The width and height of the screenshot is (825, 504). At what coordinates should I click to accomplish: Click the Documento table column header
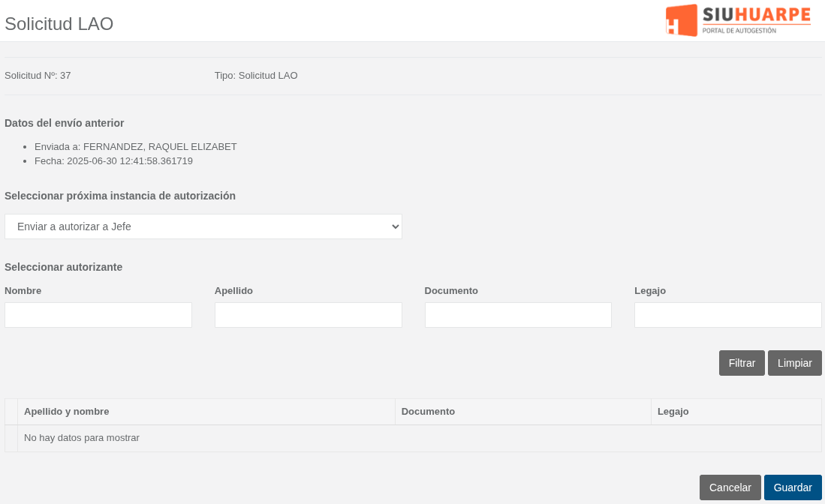(x=428, y=412)
